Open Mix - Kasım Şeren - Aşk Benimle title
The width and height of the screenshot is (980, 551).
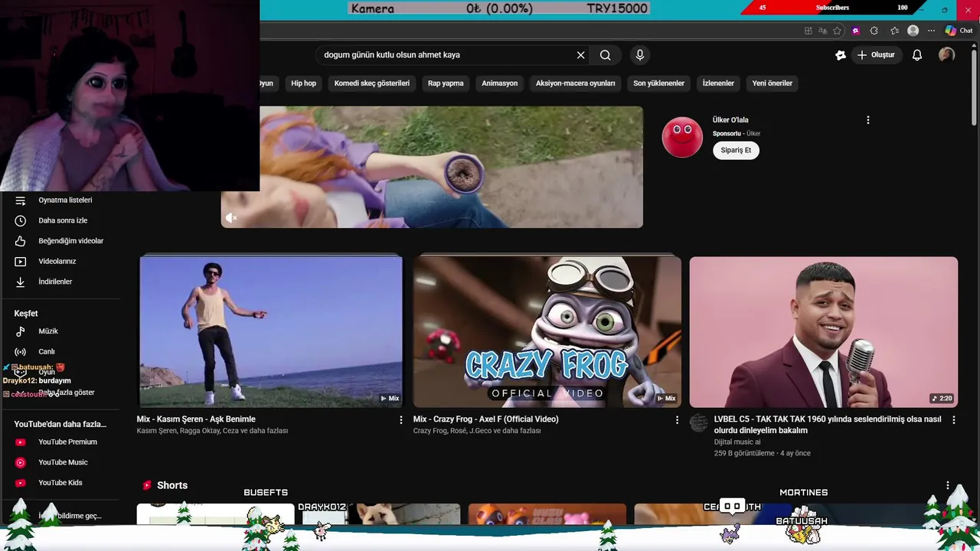[196, 419]
